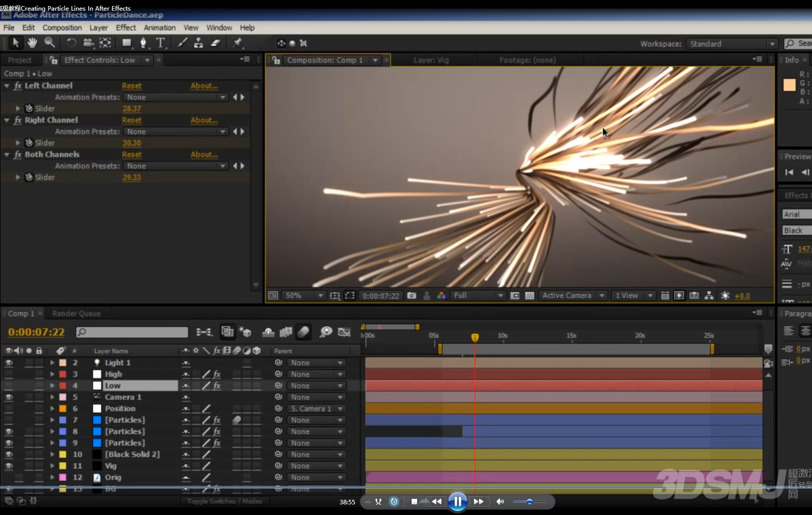Toggle Draft 3D icon in timeline
Image resolution: width=812 pixels, height=515 pixels.
pyautogui.click(x=245, y=332)
